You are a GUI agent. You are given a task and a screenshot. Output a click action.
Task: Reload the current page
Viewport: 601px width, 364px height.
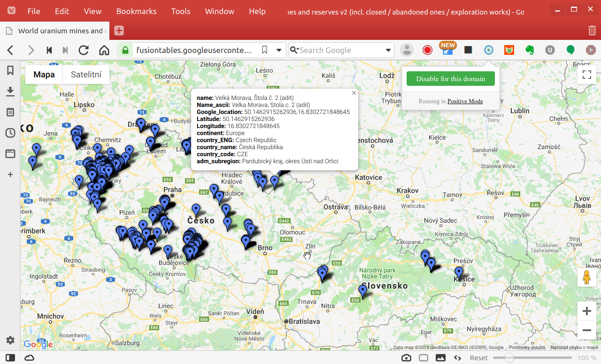coord(84,50)
